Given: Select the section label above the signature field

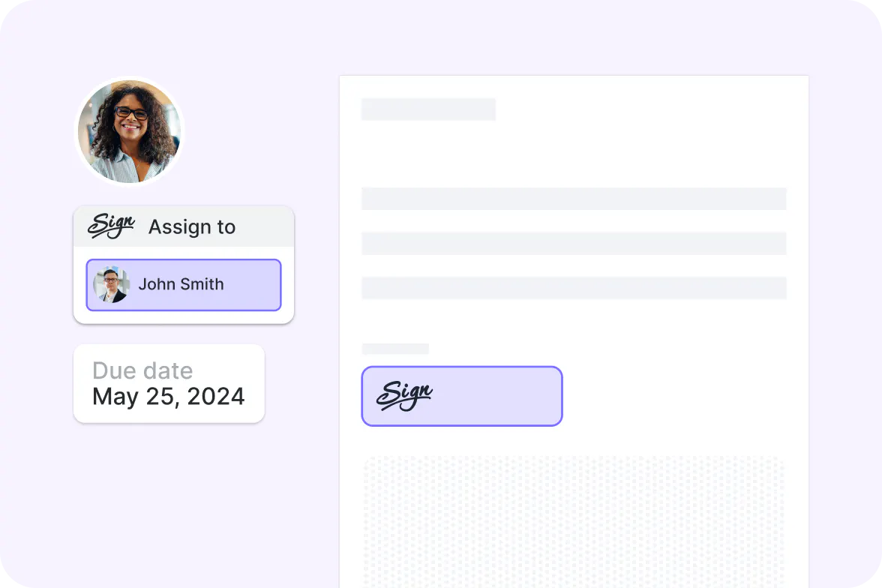Looking at the screenshot, I should click(x=395, y=348).
